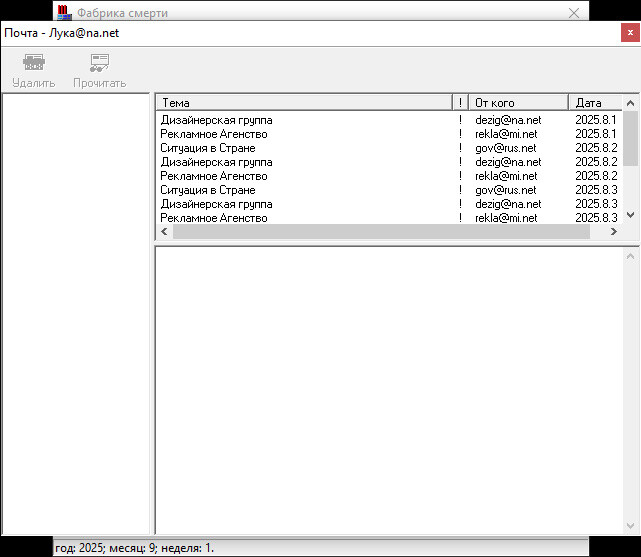Image resolution: width=641 pixels, height=557 pixels.
Task: Sort by the От кого column header
Action: click(x=518, y=103)
